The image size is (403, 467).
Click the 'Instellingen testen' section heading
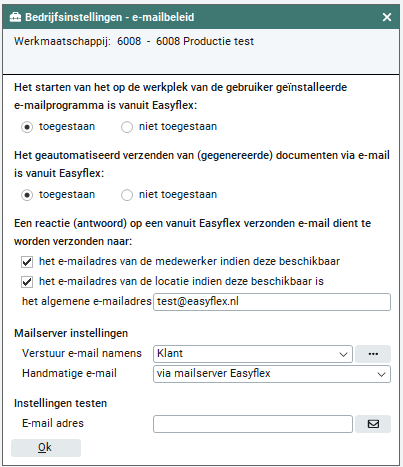60,403
